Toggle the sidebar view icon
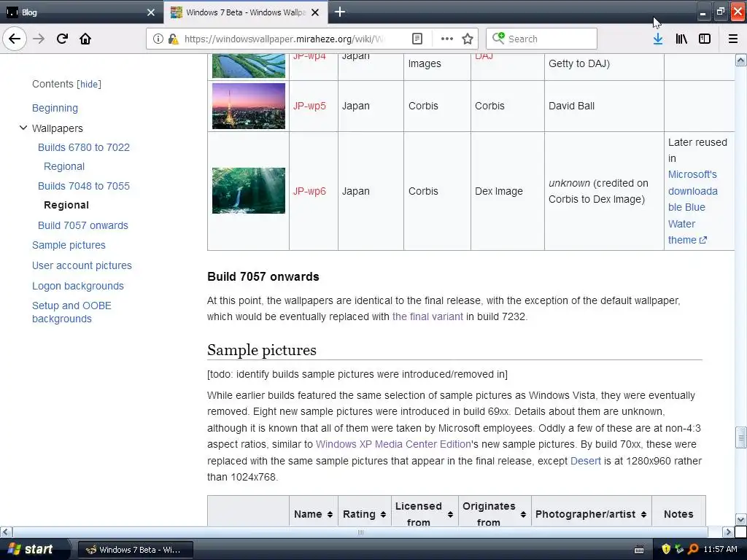This screenshot has height=560, width=747. pos(705,39)
